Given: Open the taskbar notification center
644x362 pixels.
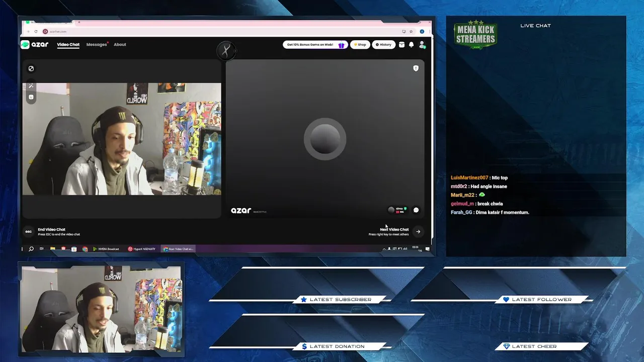Looking at the screenshot, I should 427,249.
